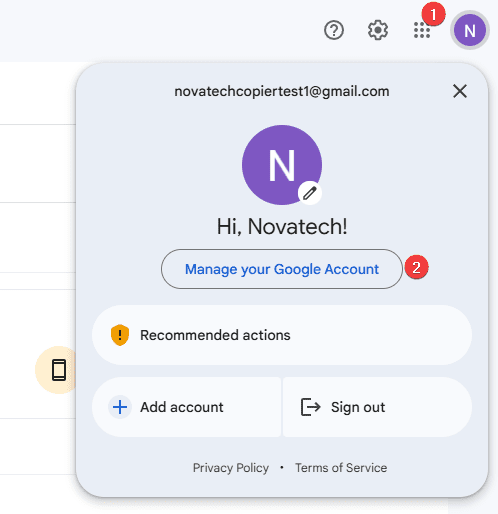
Task: Click the red number 2 badge
Action: pos(417,267)
